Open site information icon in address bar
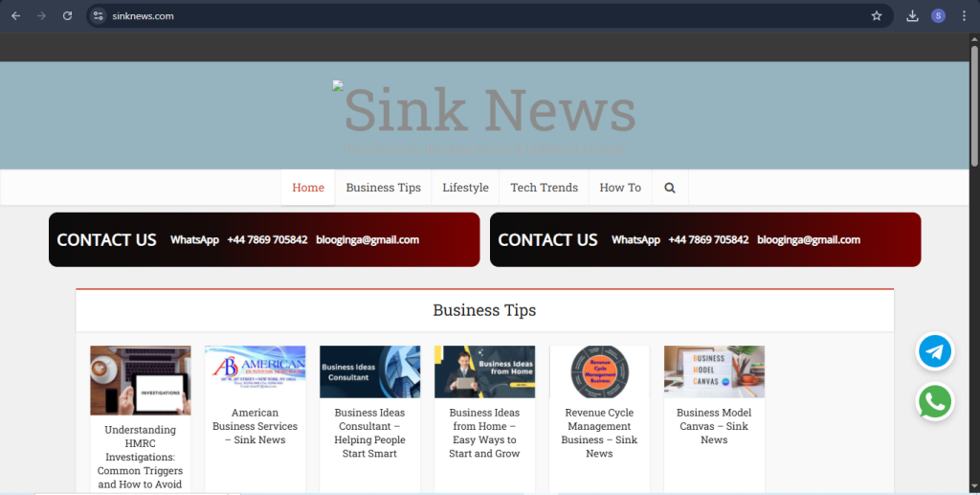 click(x=99, y=15)
